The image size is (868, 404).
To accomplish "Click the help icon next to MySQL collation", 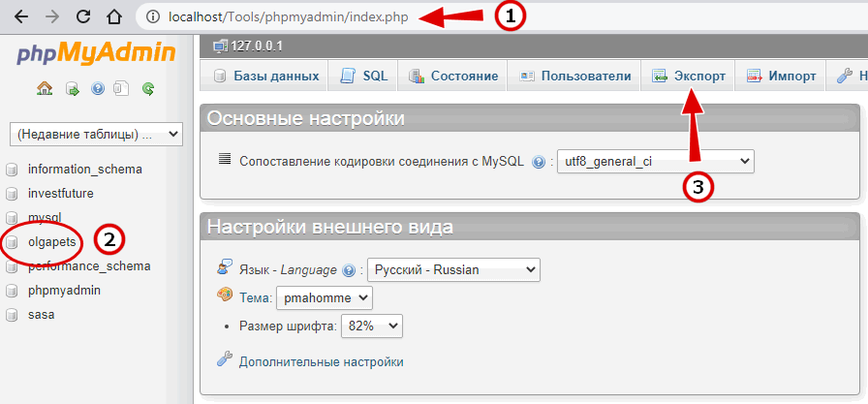I will (538, 162).
